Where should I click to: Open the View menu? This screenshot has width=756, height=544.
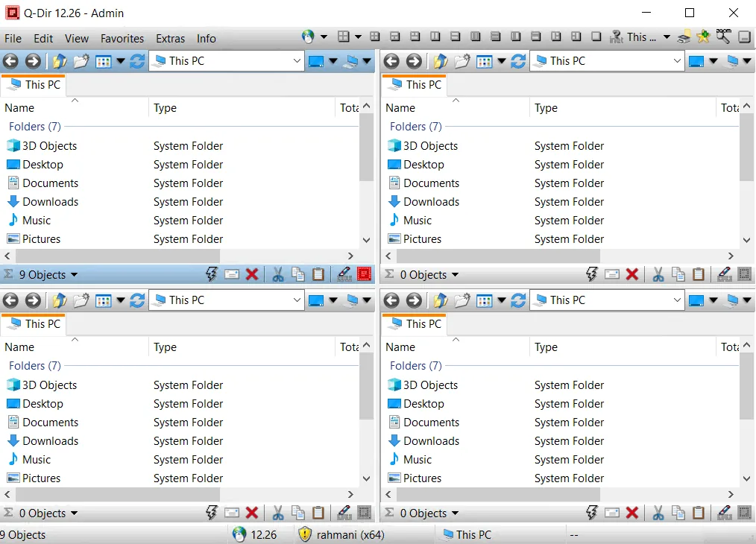[x=77, y=39]
